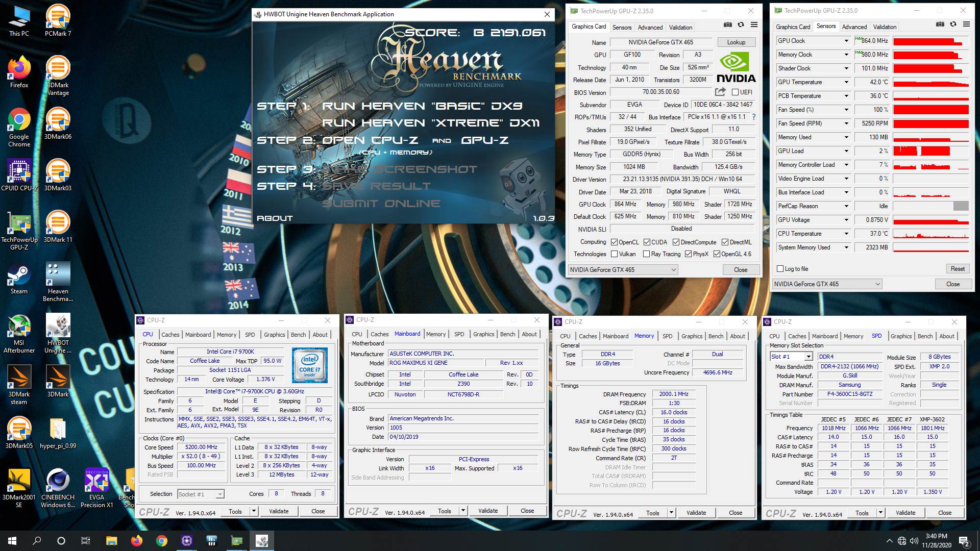Toggle the CUDA checkbox
The width and height of the screenshot is (980, 551).
point(647,242)
